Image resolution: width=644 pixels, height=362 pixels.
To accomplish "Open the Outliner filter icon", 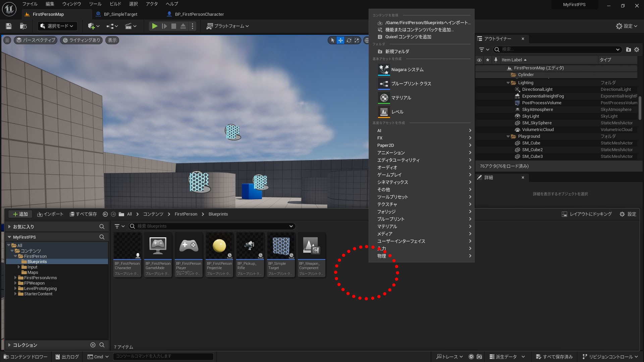I will point(484,50).
